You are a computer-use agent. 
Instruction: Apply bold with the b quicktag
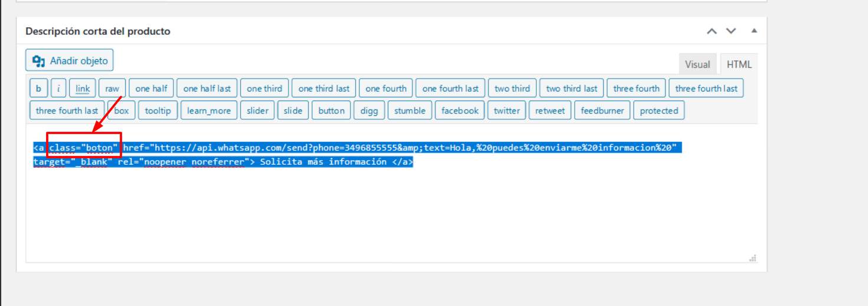coord(38,89)
